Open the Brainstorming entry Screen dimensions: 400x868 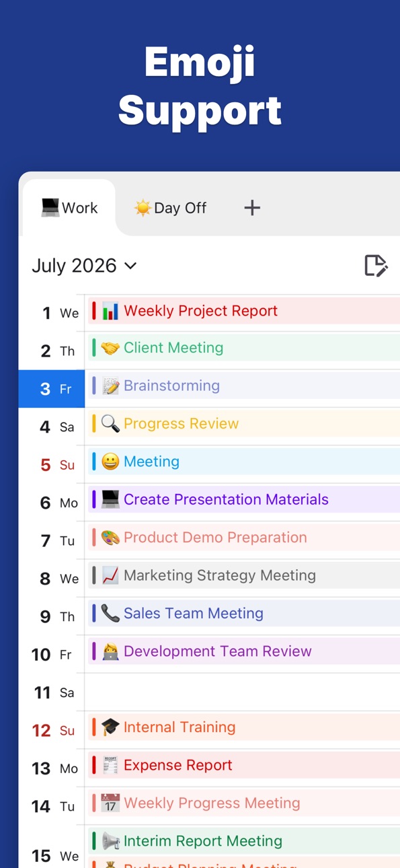[244, 386]
